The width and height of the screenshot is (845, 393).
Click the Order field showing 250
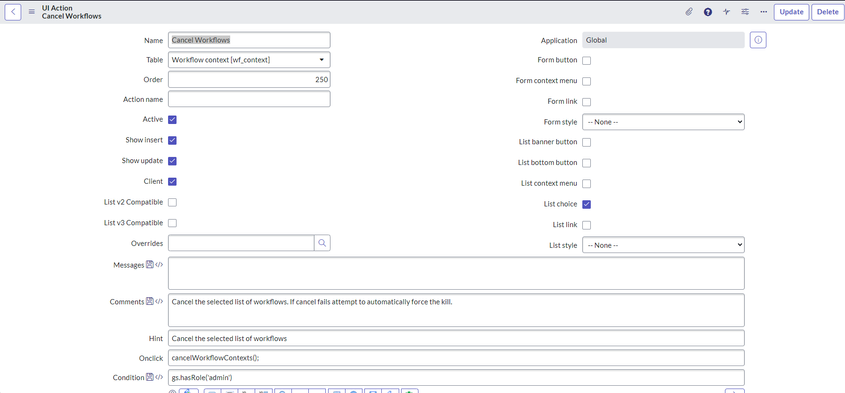[x=249, y=79]
